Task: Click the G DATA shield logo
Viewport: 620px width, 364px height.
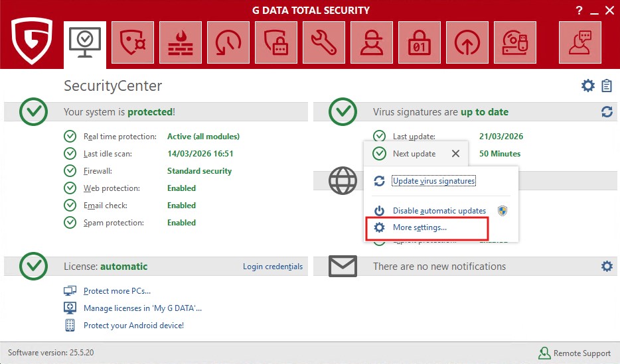Action: [x=32, y=40]
